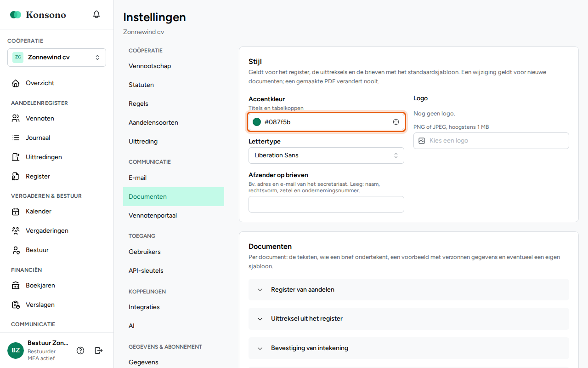Go to Vergaderingen page
Image resolution: width=588 pixels, height=368 pixels.
[x=57, y=231]
